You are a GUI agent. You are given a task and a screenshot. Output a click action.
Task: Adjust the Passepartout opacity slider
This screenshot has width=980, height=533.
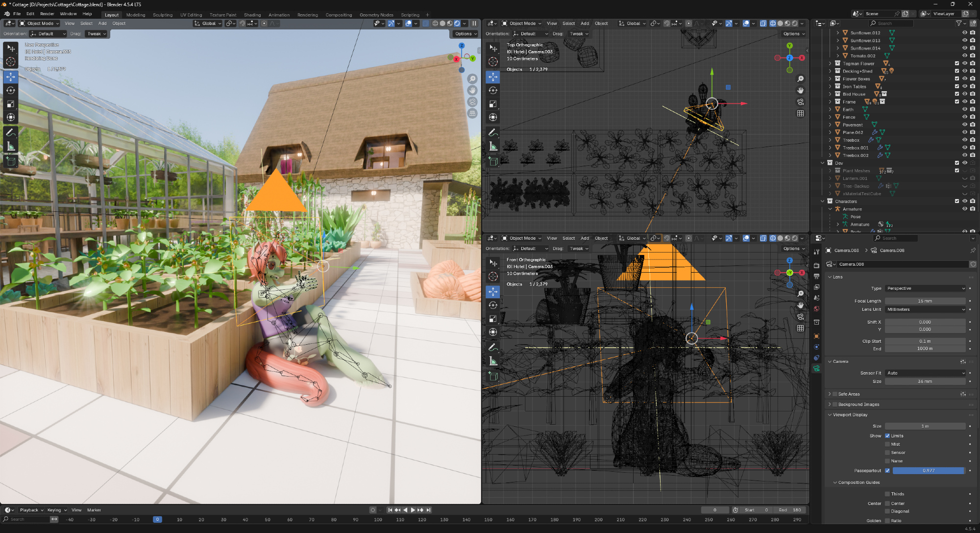pos(928,471)
